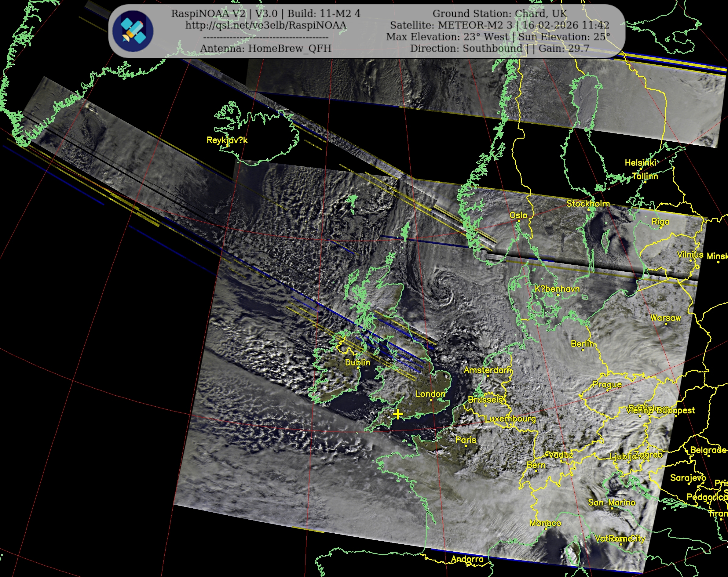This screenshot has width=728, height=577.
Task: Select the Monaco map label
Action: pos(545,523)
